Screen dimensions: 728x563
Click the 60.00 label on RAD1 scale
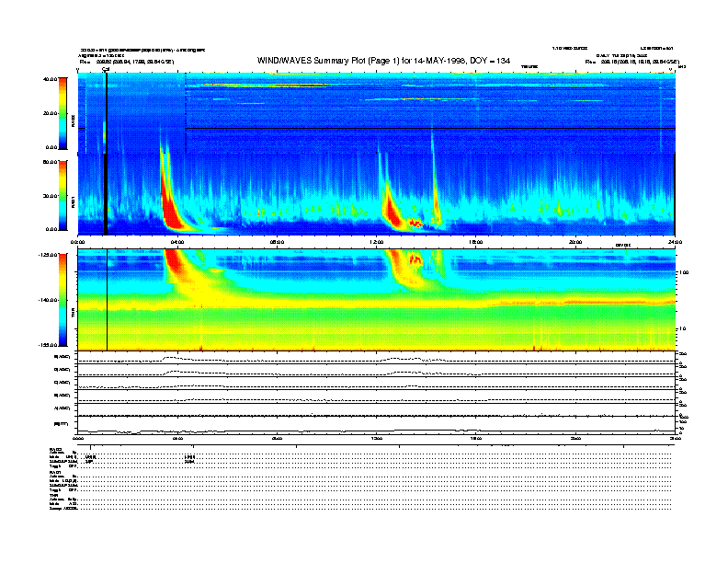(x=50, y=162)
